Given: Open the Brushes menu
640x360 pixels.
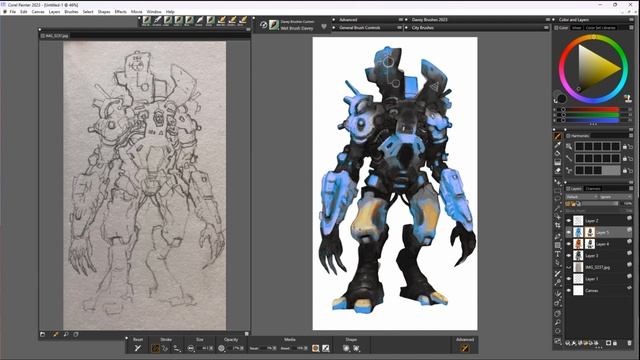Looking at the screenshot, I should tap(71, 12).
